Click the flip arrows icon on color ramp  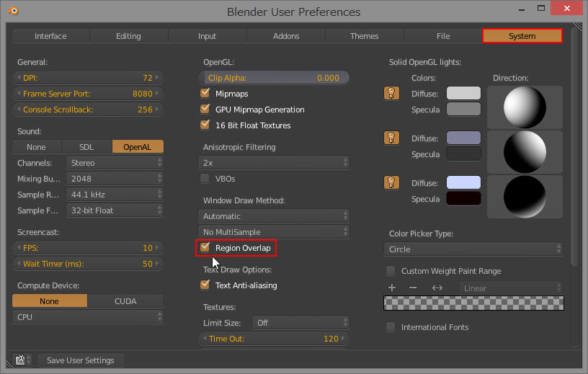(437, 288)
